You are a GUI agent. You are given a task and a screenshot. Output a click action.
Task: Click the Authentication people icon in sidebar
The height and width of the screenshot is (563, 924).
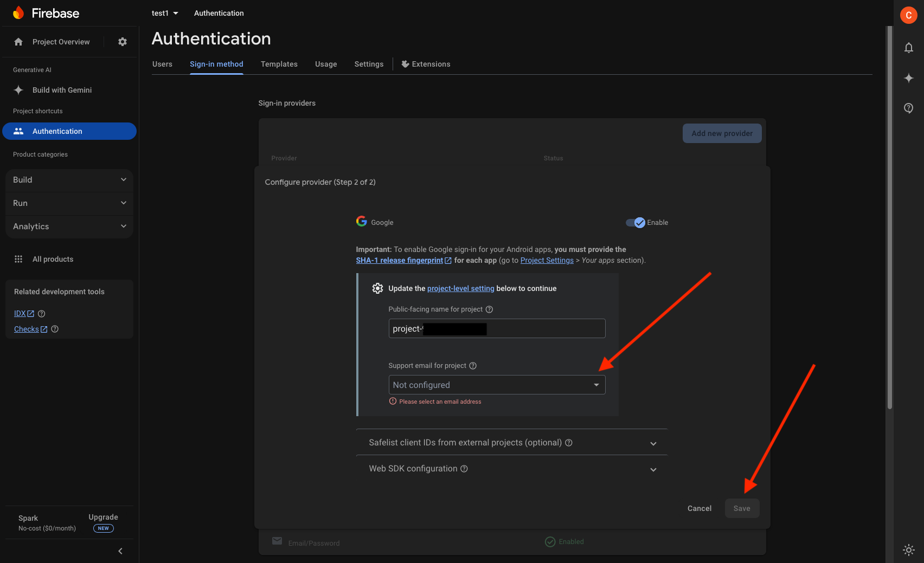pyautogui.click(x=18, y=131)
